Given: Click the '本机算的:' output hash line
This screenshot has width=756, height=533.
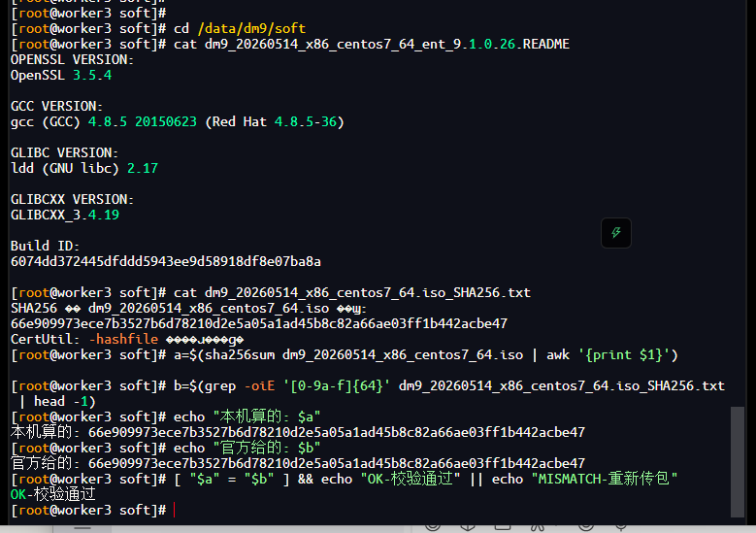Looking at the screenshot, I should 298,432.
